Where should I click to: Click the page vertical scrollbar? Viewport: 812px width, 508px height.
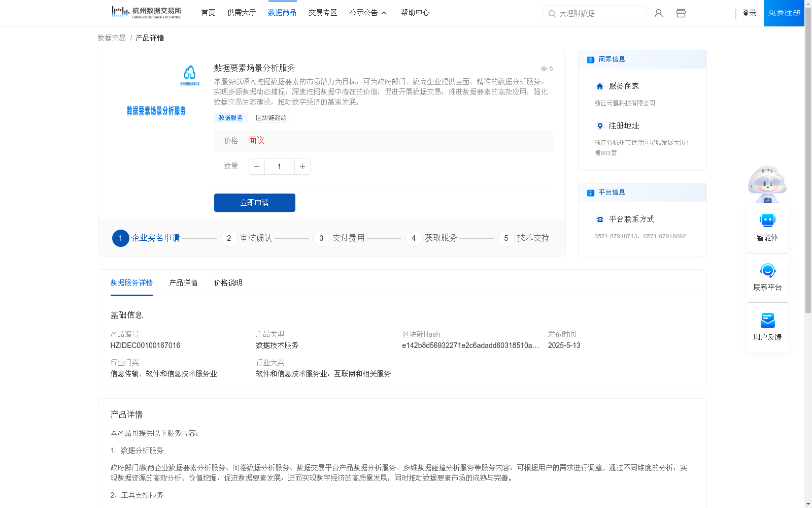pyautogui.click(x=808, y=160)
